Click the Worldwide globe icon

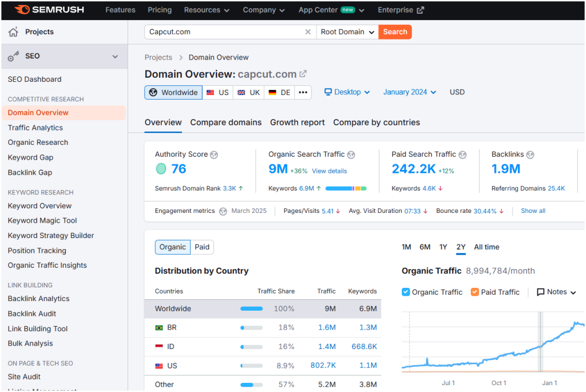[153, 92]
